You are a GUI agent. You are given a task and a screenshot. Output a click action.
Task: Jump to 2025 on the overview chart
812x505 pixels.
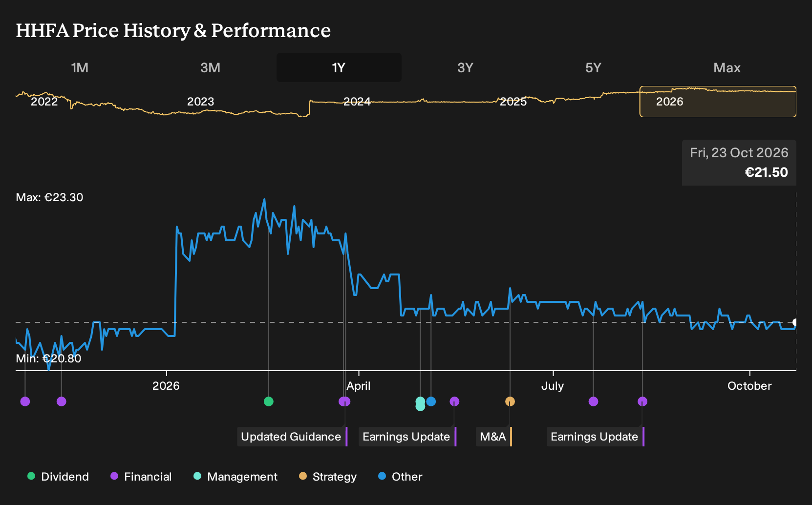point(513,102)
